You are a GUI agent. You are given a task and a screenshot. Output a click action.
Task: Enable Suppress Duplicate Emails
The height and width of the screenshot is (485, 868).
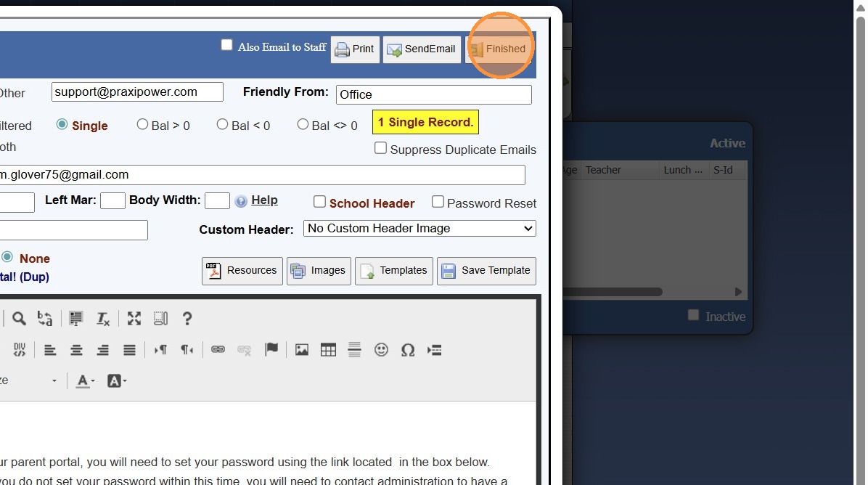380,148
